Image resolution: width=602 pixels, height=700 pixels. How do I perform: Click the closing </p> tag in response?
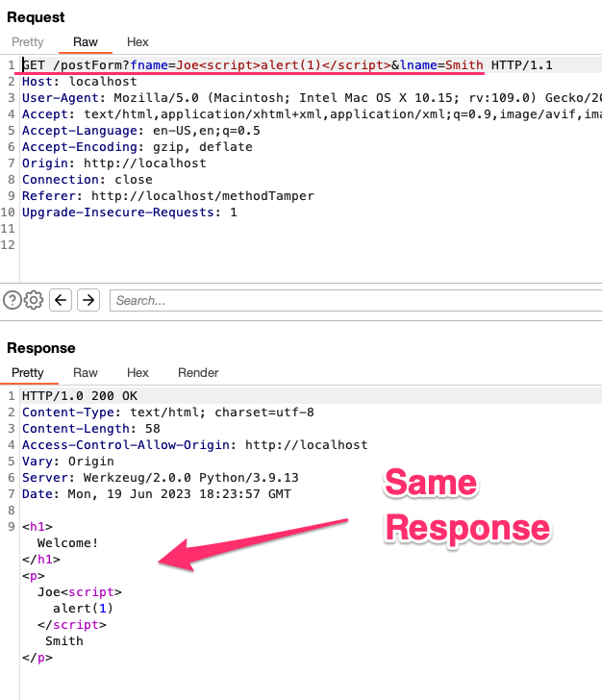click(x=38, y=658)
